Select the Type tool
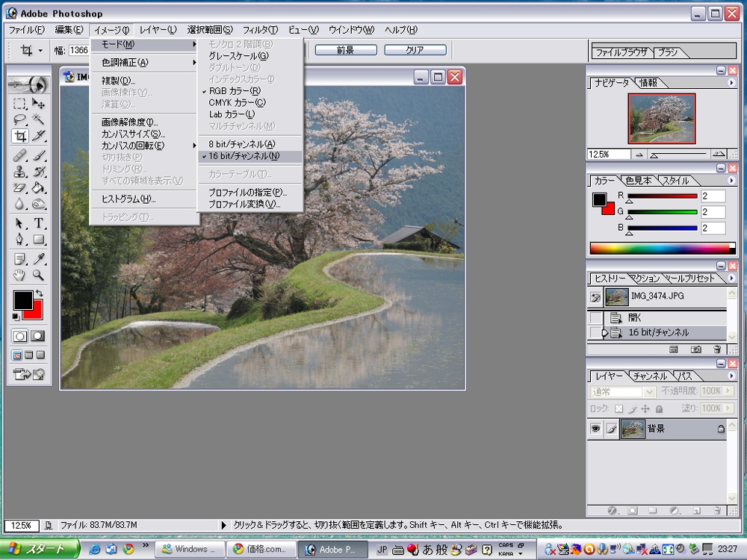This screenshot has width=747, height=560. tap(38, 224)
